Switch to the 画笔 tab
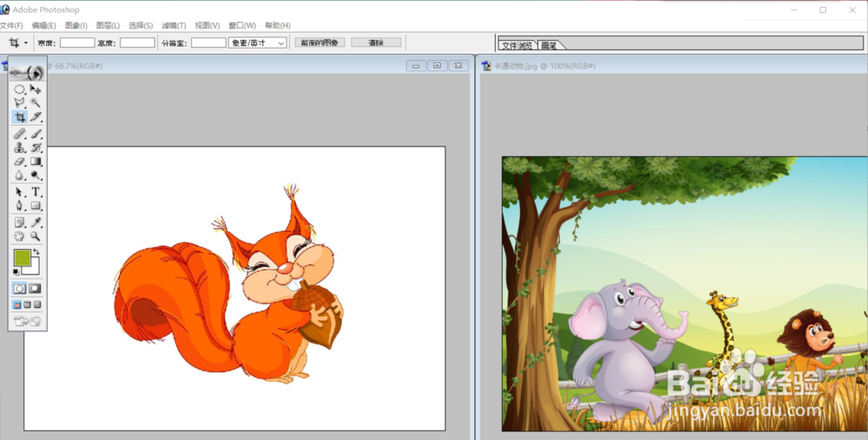Image resolution: width=868 pixels, height=440 pixels. (549, 45)
